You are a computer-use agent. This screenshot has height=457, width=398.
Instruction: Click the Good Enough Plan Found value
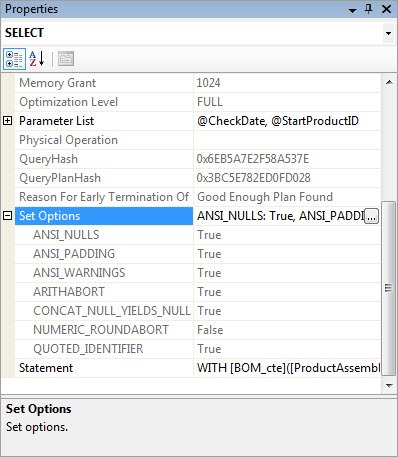pos(265,197)
